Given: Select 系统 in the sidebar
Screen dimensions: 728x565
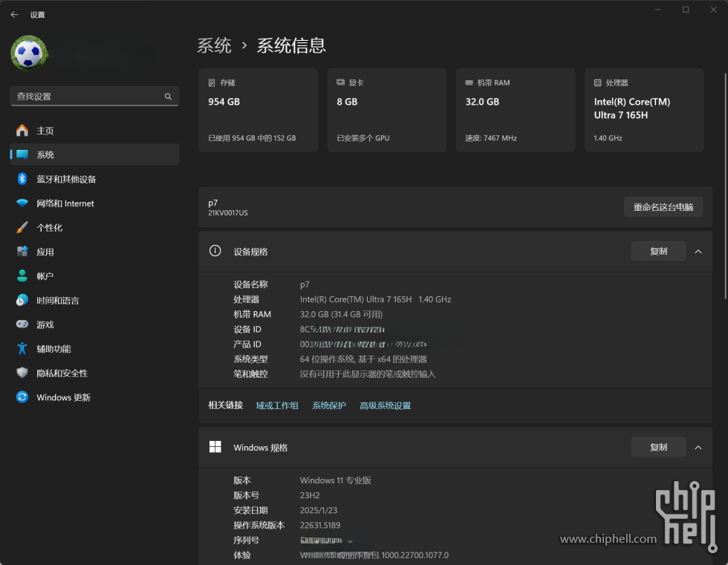Looking at the screenshot, I should [x=95, y=154].
